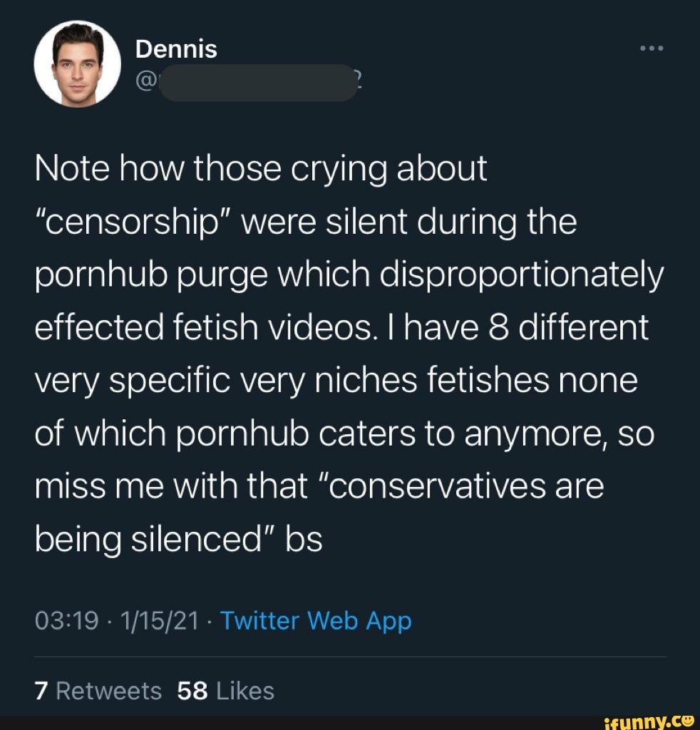Viewport: 700px width, 730px height.
Task: Open the Likes list
Action: [x=246, y=690]
